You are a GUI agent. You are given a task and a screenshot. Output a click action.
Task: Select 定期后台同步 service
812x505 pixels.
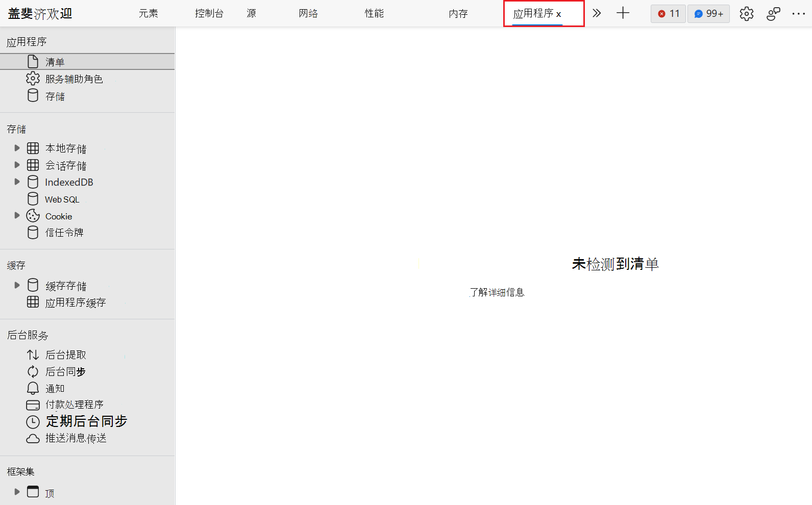pos(87,421)
